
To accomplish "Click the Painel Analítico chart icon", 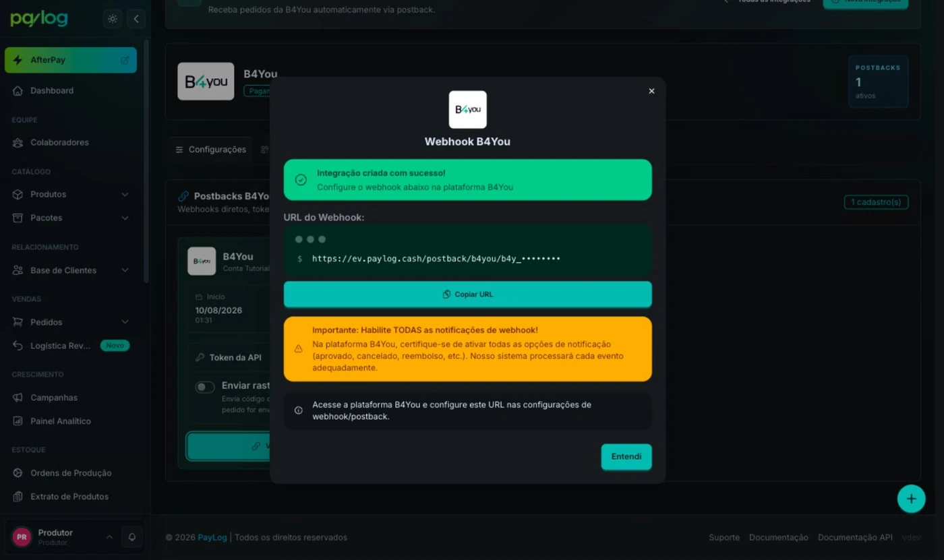I will click(18, 421).
